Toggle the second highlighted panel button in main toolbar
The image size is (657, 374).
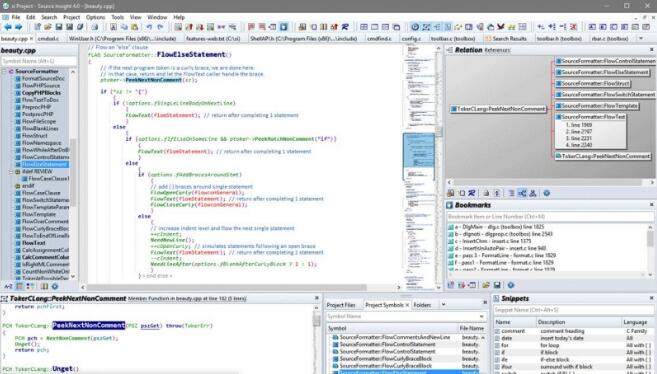(x=426, y=27)
